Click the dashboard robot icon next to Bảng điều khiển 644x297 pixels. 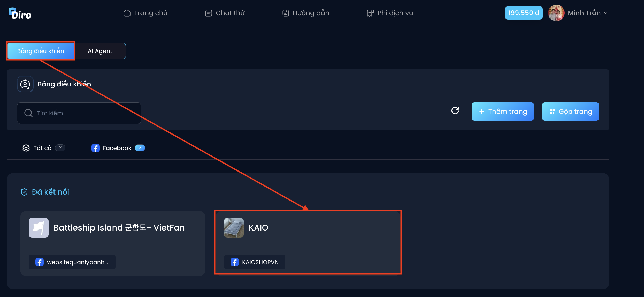[25, 84]
